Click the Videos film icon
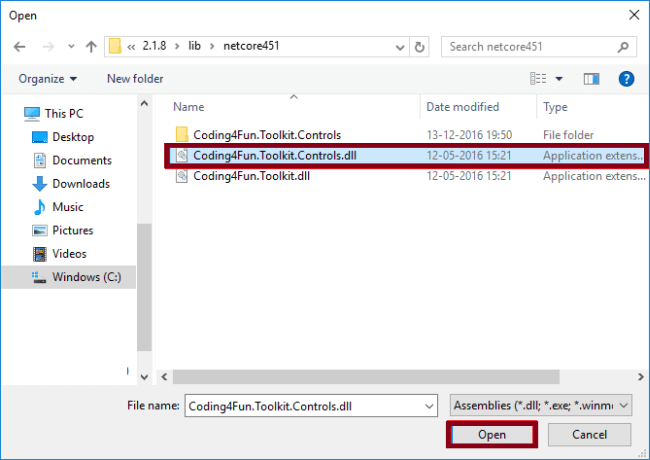650x460 pixels. (40, 254)
